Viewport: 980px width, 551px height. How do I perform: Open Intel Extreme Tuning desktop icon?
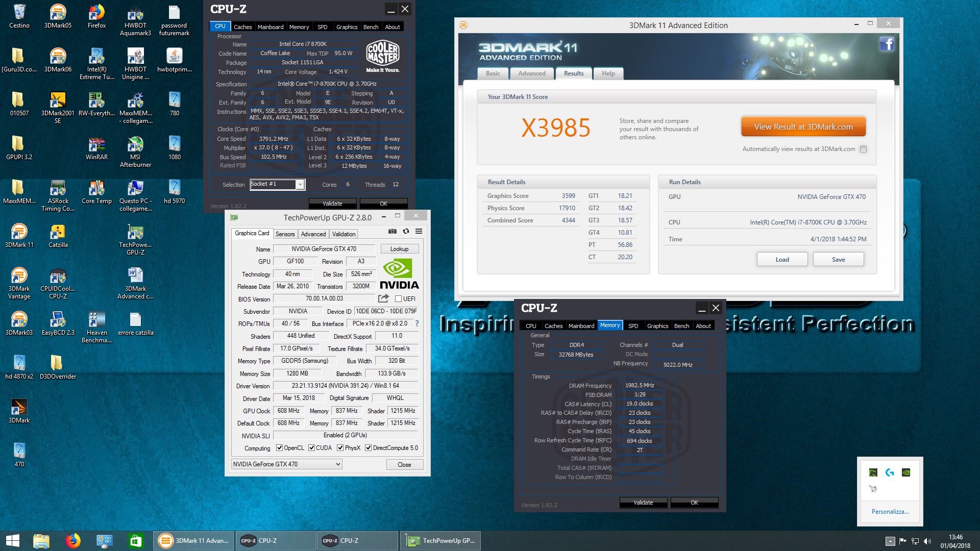tap(96, 64)
